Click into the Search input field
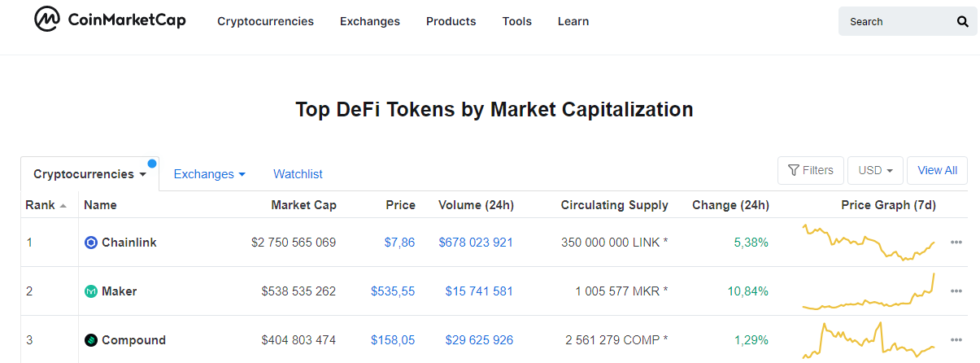980x363 pixels. (895, 22)
